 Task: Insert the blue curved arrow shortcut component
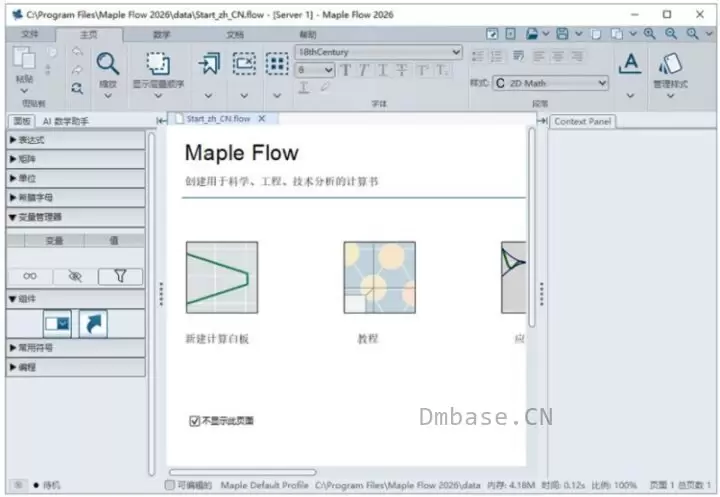pos(93,324)
